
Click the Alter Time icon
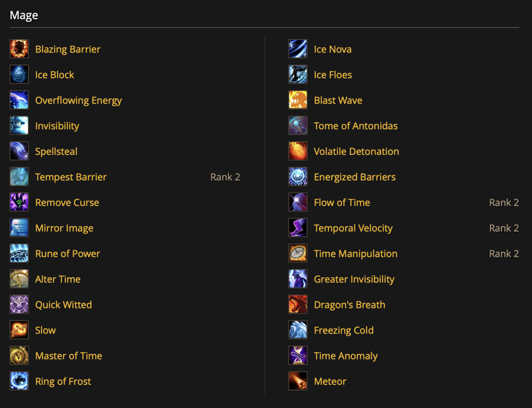[19, 279]
